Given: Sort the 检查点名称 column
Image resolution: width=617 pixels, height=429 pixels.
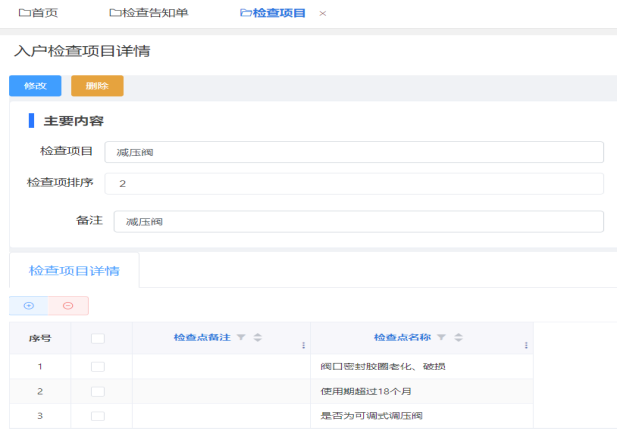Looking at the screenshot, I should (458, 337).
